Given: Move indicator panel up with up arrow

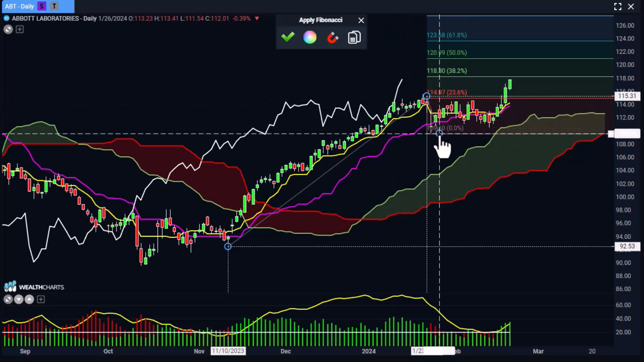Looking at the screenshot, I should pyautogui.click(x=30, y=299).
